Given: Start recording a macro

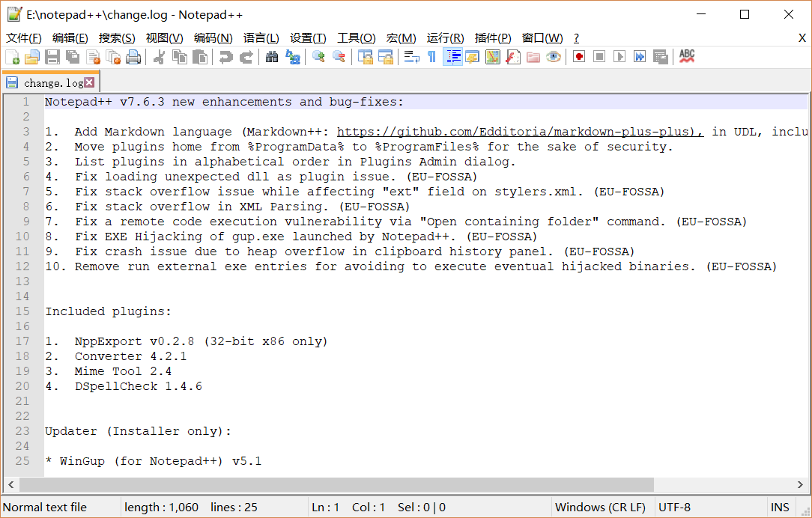Looking at the screenshot, I should [578, 56].
